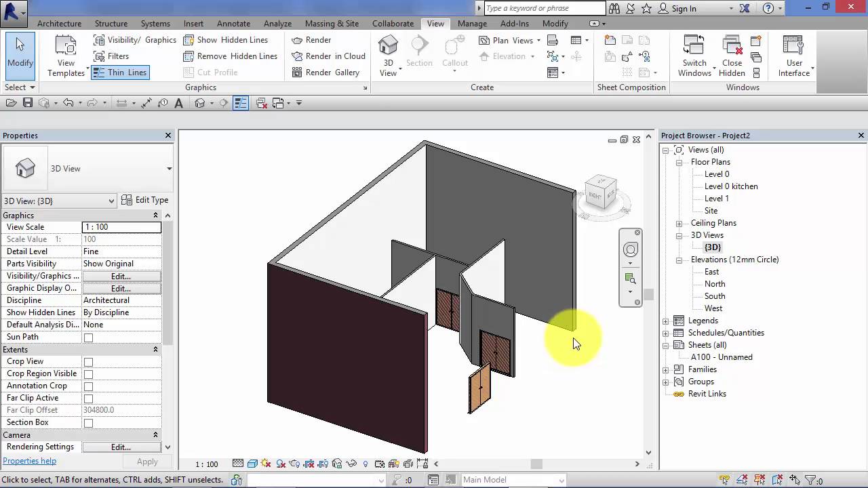Enable the Crop View checkbox

(x=88, y=362)
